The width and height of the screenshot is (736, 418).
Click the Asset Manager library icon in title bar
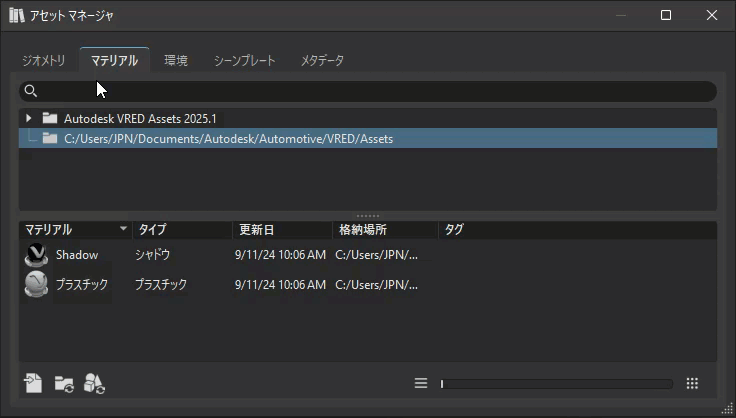coord(16,15)
